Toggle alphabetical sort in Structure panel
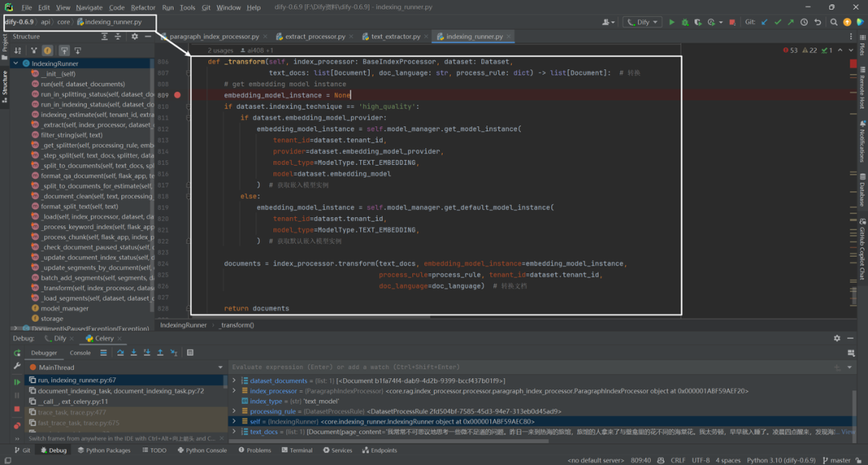This screenshot has height=465, width=868. click(18, 51)
